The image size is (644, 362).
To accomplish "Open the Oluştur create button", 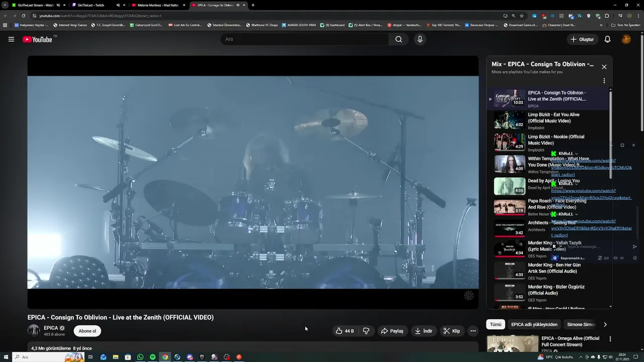I will (x=582, y=39).
